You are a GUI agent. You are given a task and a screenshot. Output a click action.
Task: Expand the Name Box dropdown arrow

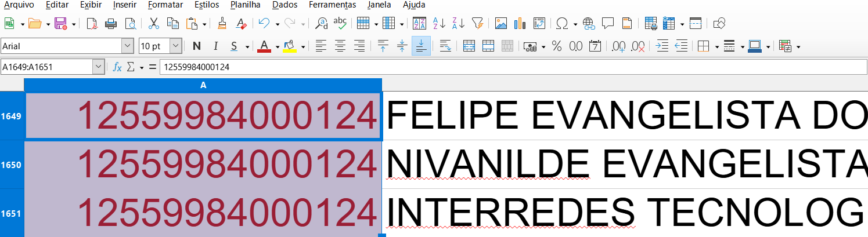[98, 67]
